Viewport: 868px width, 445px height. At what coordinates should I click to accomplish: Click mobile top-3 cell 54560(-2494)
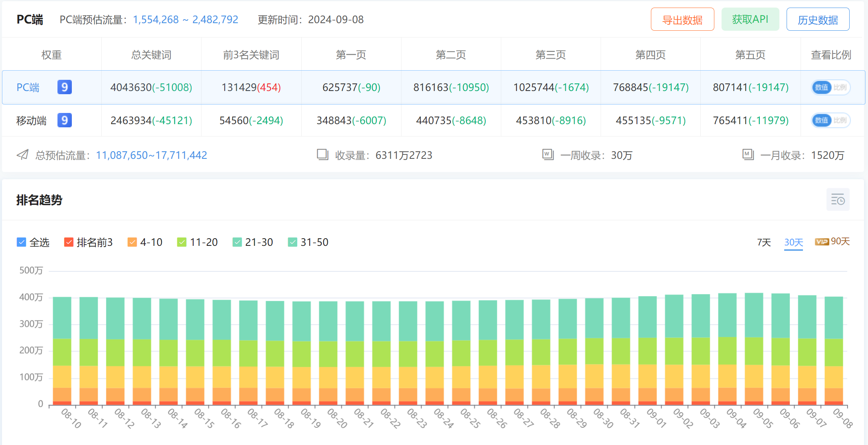coord(251,121)
